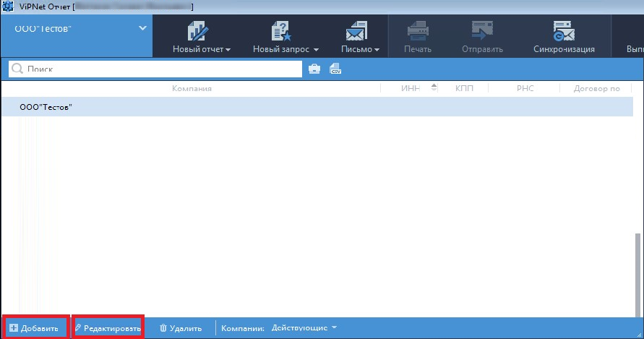Sort by the ИНН column header

(x=409, y=88)
